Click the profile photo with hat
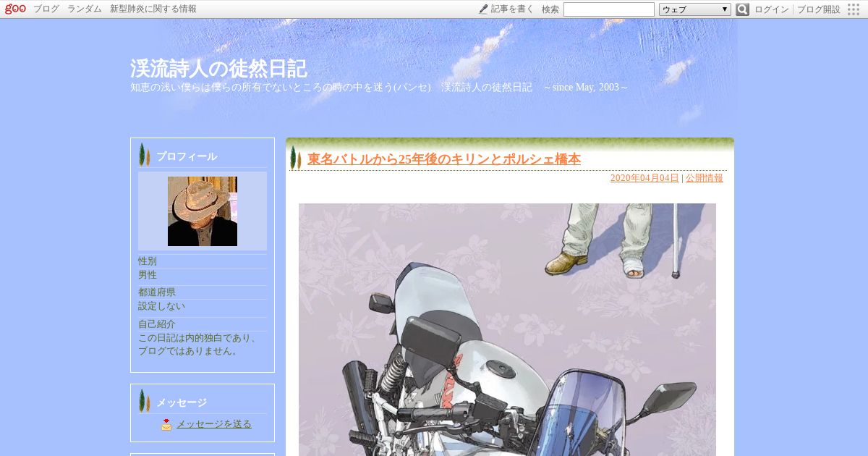868x456 pixels. click(203, 211)
